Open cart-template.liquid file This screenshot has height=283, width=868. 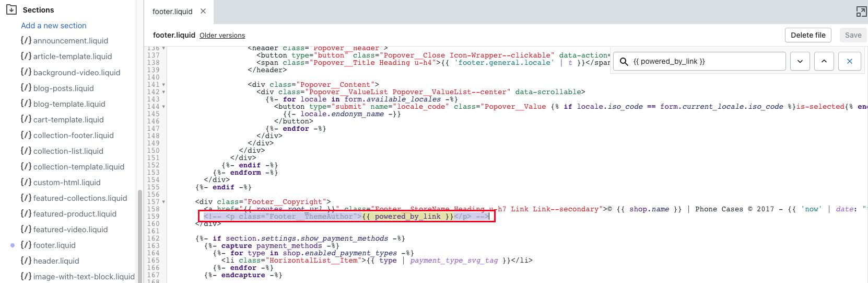tap(62, 119)
